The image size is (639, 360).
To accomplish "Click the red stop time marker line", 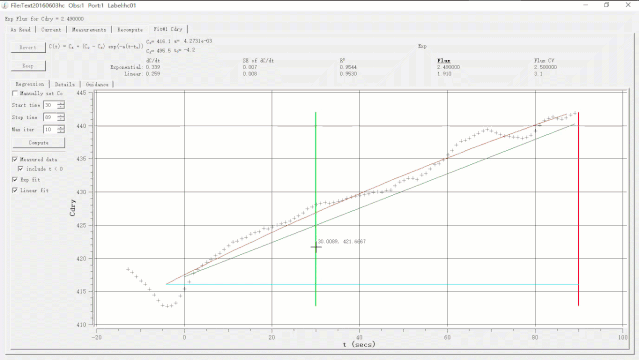I will 578,209.
